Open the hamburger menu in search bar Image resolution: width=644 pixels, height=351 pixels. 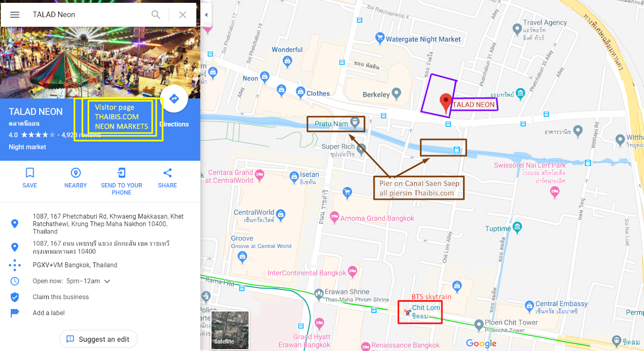coord(15,15)
